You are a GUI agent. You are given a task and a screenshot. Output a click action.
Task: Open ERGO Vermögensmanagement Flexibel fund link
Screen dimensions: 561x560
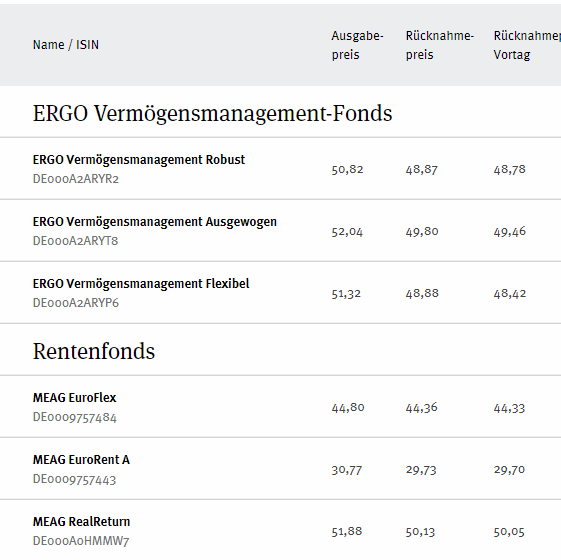pos(141,284)
